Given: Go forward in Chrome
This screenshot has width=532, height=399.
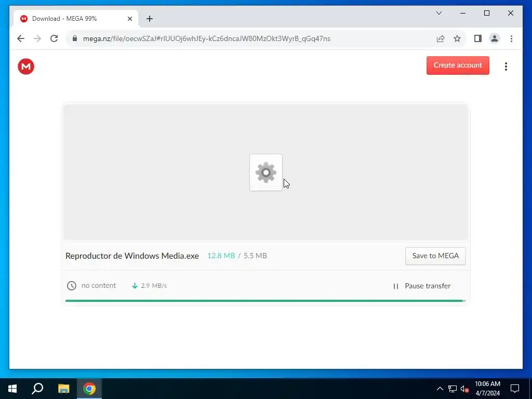Looking at the screenshot, I should click(x=37, y=38).
